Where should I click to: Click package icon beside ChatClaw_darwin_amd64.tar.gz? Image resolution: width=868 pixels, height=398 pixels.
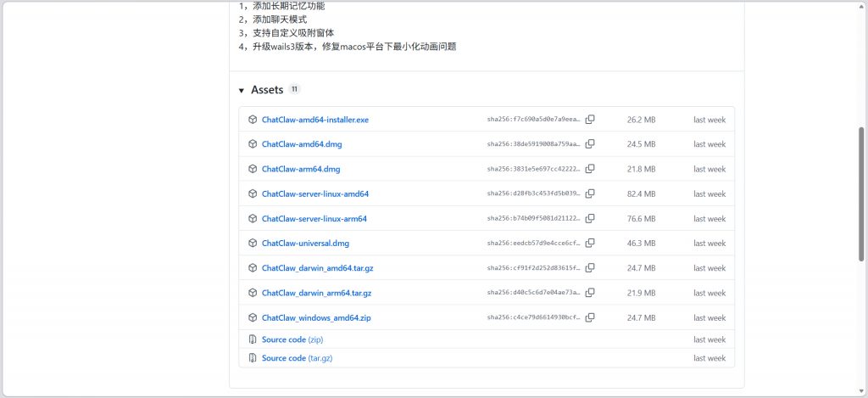point(253,267)
